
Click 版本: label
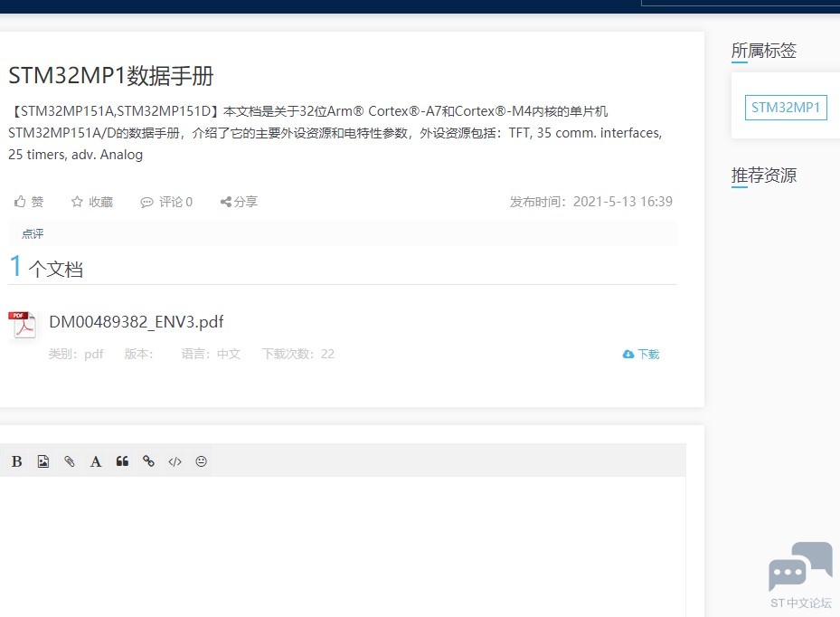[x=138, y=354]
